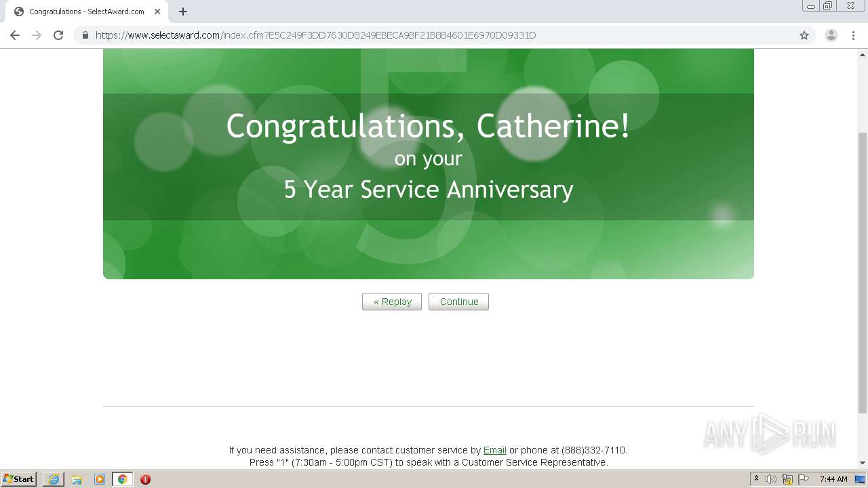The height and width of the screenshot is (488, 868).
Task: Open the volume speaker tray icon
Action: [x=771, y=479]
